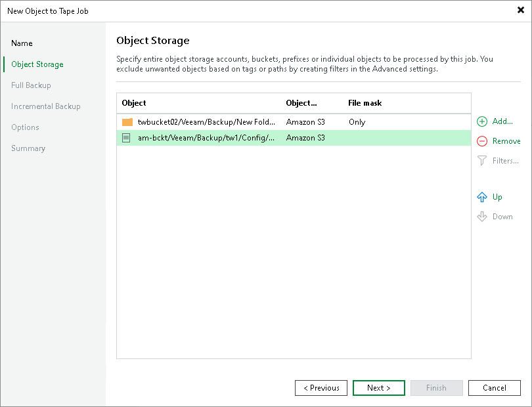
Task: Click the Previous button
Action: 321,388
